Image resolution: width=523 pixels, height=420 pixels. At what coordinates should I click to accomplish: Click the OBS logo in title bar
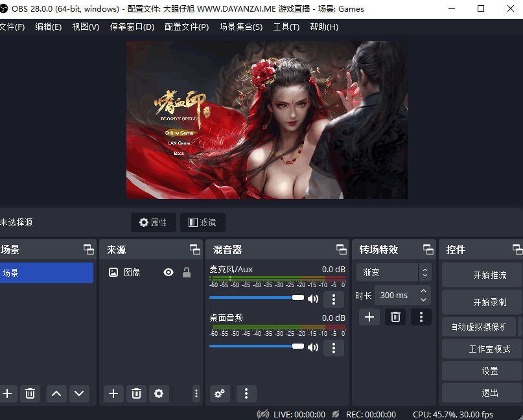point(3,8)
